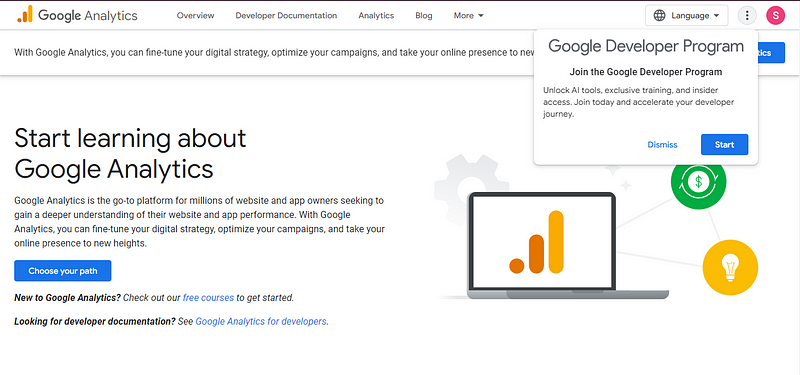Viewport: 800px width, 375px height.
Task: Click 'Join the Google Developer Program' text
Action: [646, 72]
